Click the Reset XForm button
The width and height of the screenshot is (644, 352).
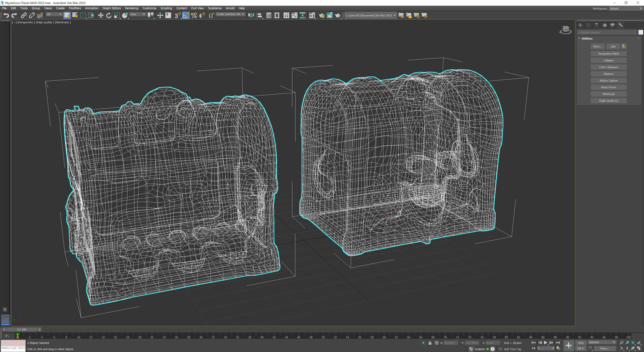pyautogui.click(x=608, y=87)
